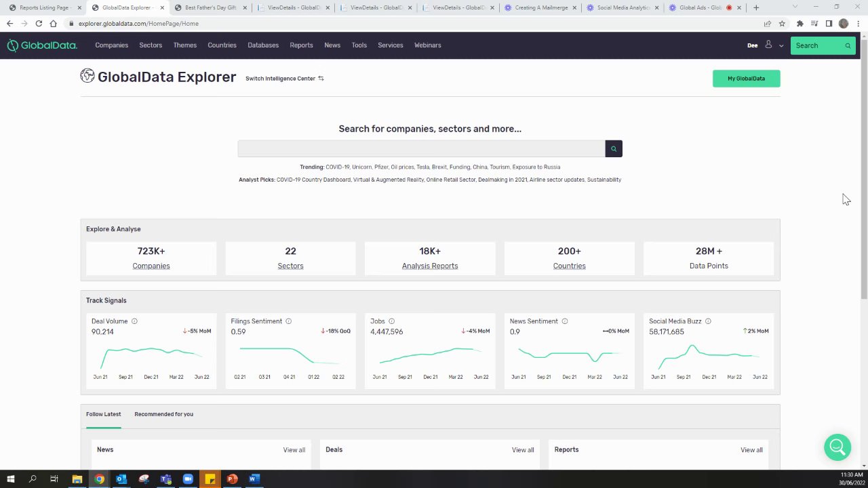The width and height of the screenshot is (868, 488).
Task: Click View all in the Reports section
Action: (751, 450)
